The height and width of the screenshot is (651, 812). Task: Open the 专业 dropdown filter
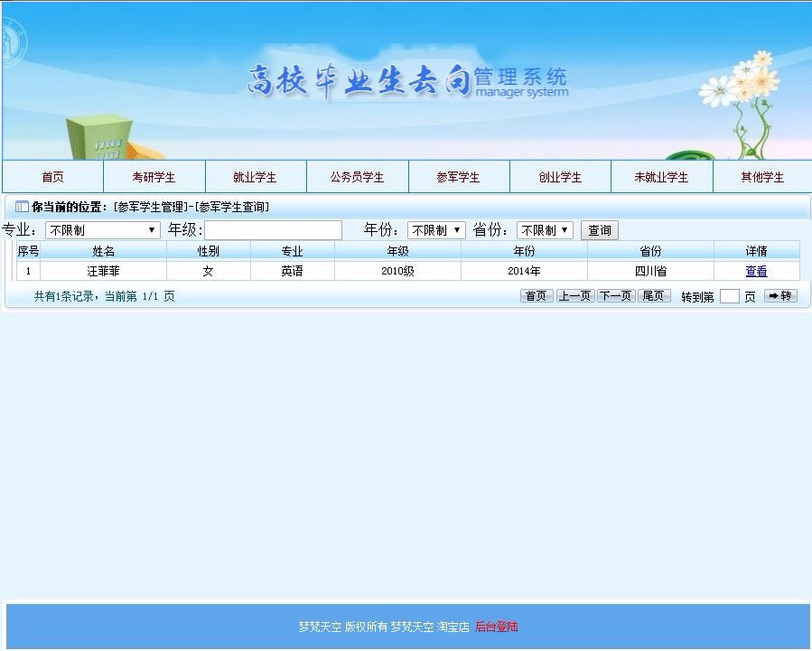point(101,229)
